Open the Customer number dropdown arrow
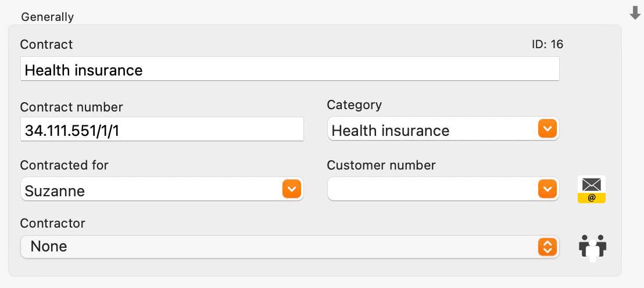This screenshot has height=288, width=644. (548, 189)
